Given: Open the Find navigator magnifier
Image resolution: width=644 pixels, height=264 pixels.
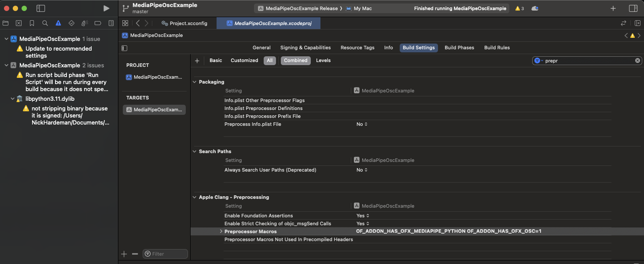Looking at the screenshot, I should pyautogui.click(x=45, y=23).
